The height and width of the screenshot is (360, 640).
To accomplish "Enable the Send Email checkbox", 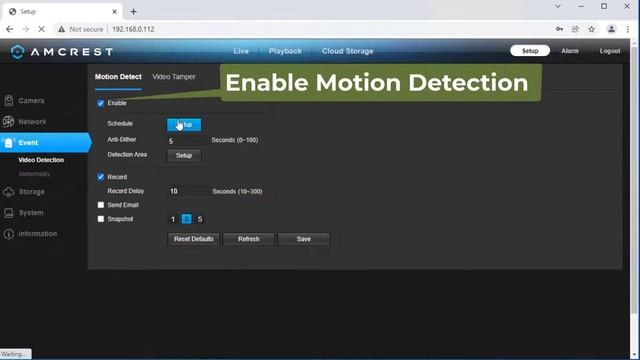I will 101,205.
